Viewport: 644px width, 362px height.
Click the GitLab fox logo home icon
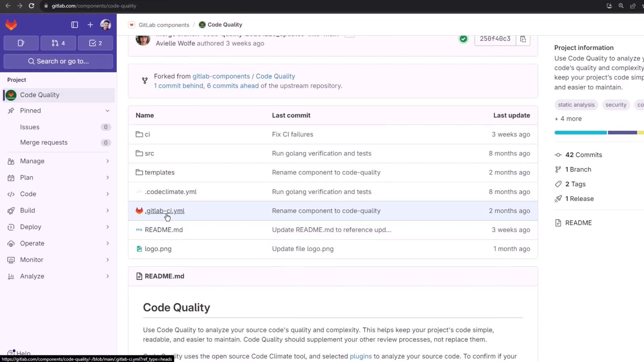11,25
